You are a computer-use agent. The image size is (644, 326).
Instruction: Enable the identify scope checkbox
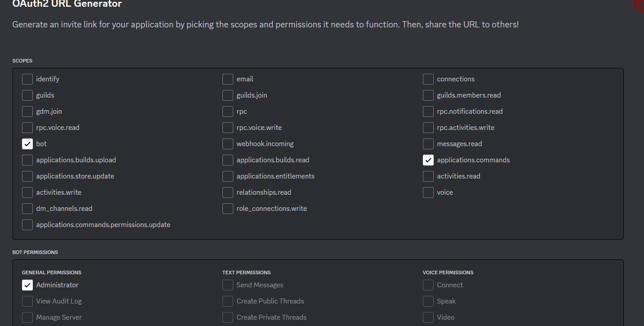[x=27, y=79]
